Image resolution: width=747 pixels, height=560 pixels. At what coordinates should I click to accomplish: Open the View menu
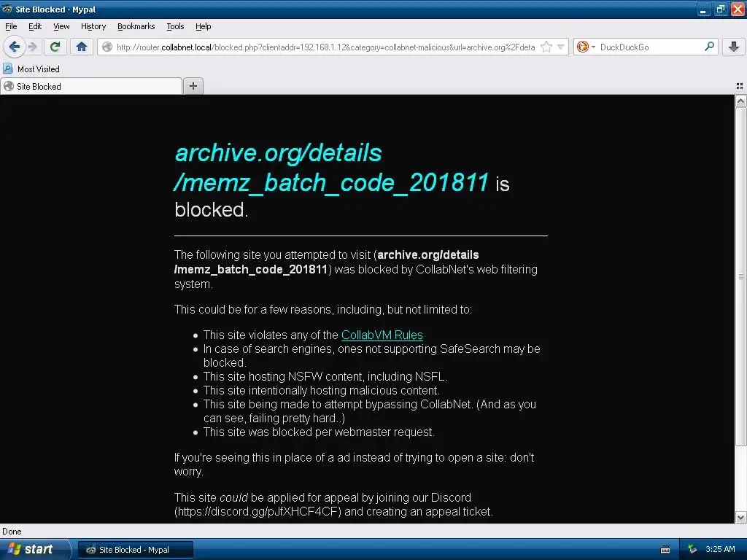pyautogui.click(x=61, y=26)
